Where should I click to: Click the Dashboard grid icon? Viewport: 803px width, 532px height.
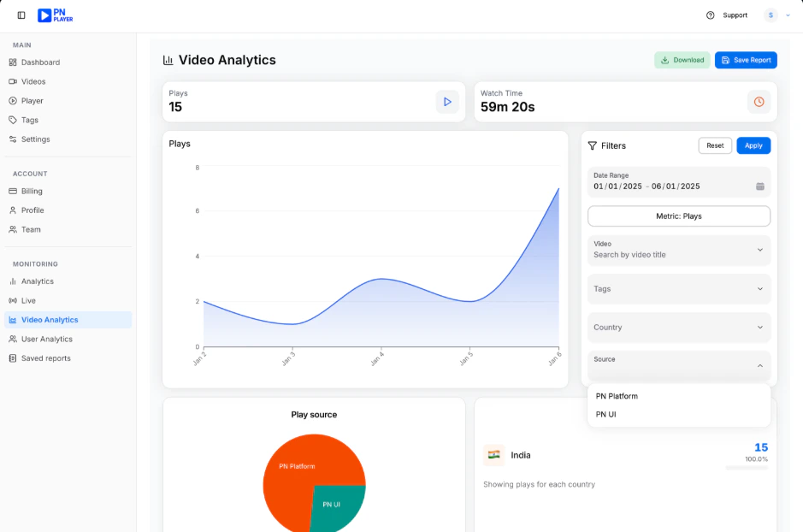13,62
